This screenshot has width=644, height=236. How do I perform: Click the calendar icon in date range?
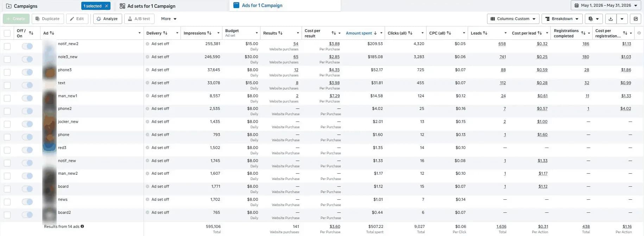[x=576, y=6]
